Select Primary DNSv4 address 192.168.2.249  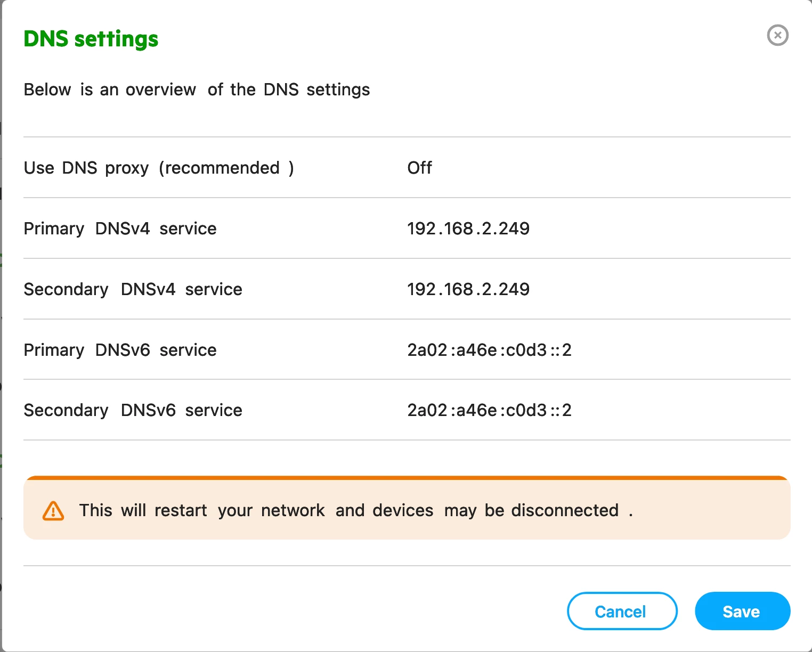click(x=468, y=229)
